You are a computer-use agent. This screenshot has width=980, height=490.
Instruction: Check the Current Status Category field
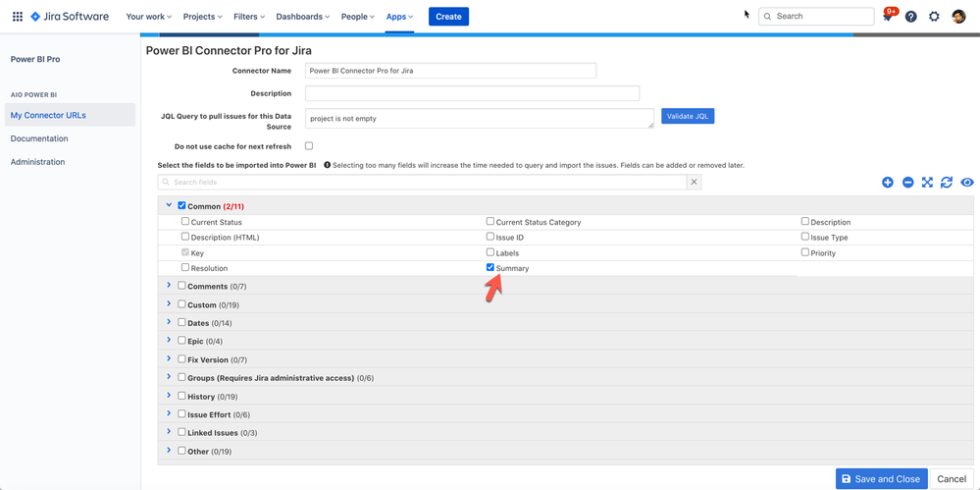[x=490, y=222]
